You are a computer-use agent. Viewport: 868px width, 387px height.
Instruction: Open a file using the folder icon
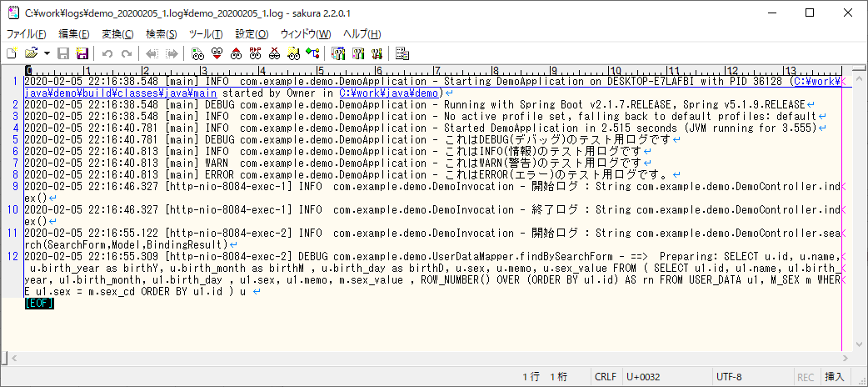[x=31, y=53]
